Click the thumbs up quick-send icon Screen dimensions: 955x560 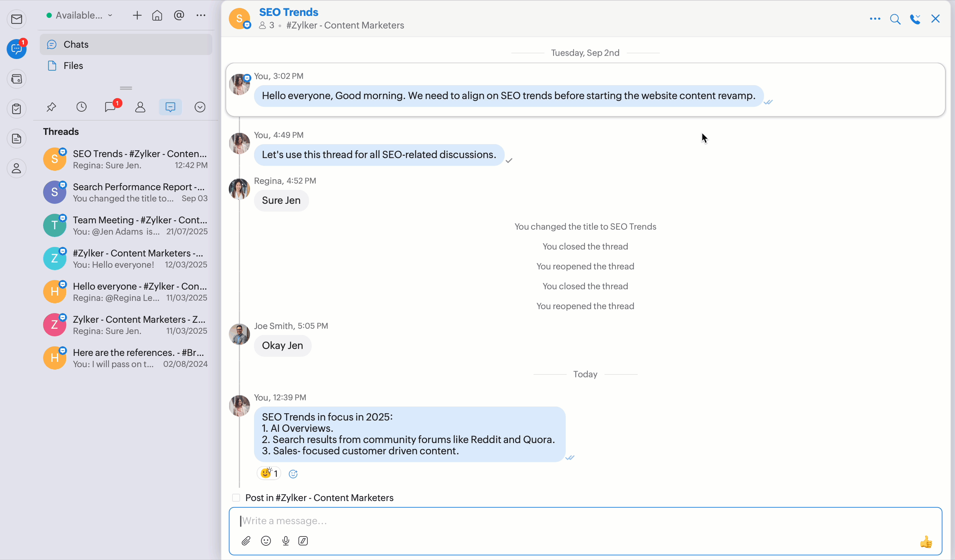pos(926,542)
